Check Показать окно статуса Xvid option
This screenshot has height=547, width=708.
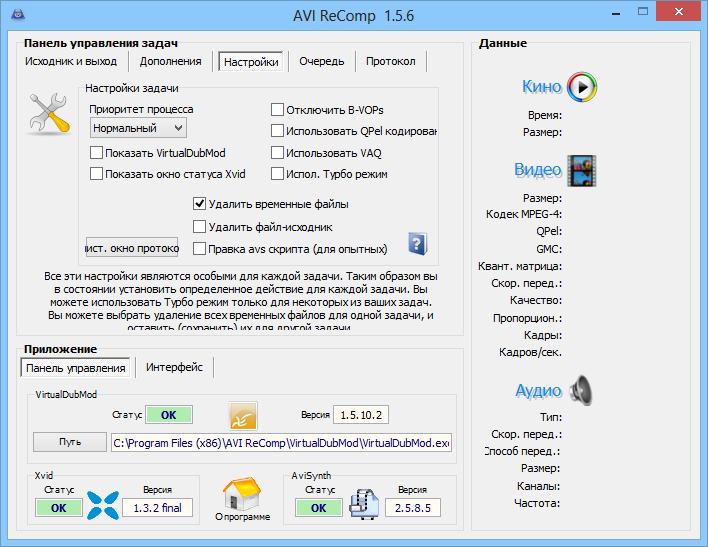pos(96,174)
